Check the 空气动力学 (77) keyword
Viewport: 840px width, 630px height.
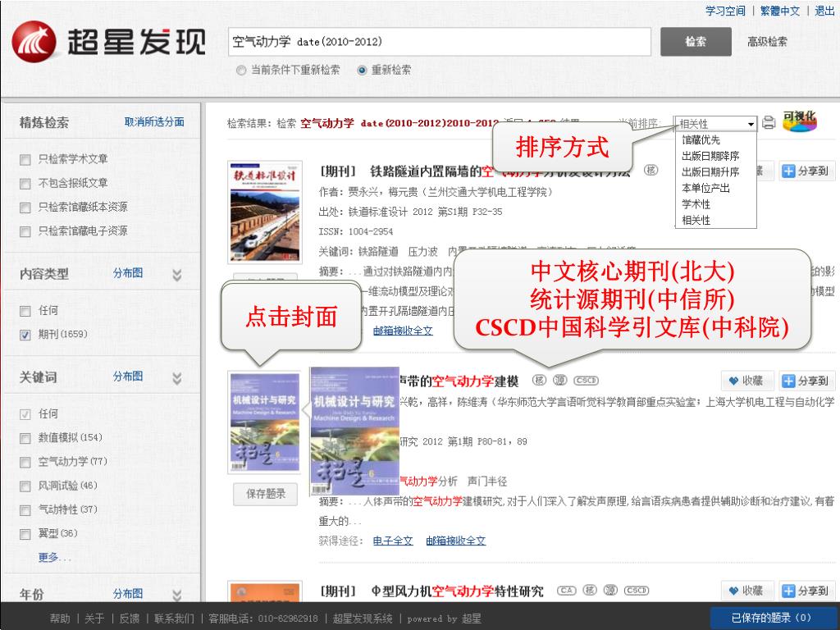25,463
